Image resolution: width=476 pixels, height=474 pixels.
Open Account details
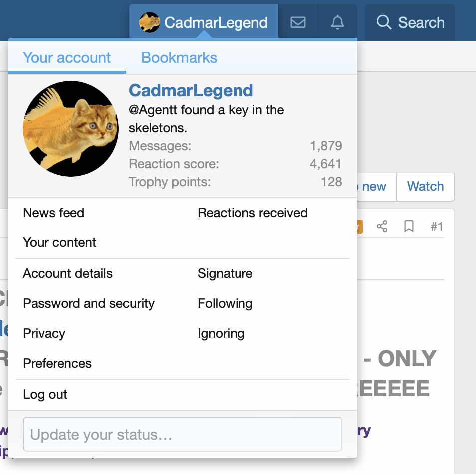point(68,273)
